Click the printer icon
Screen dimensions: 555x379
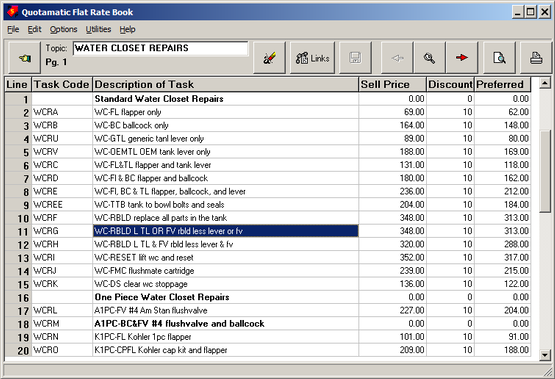tap(536, 58)
